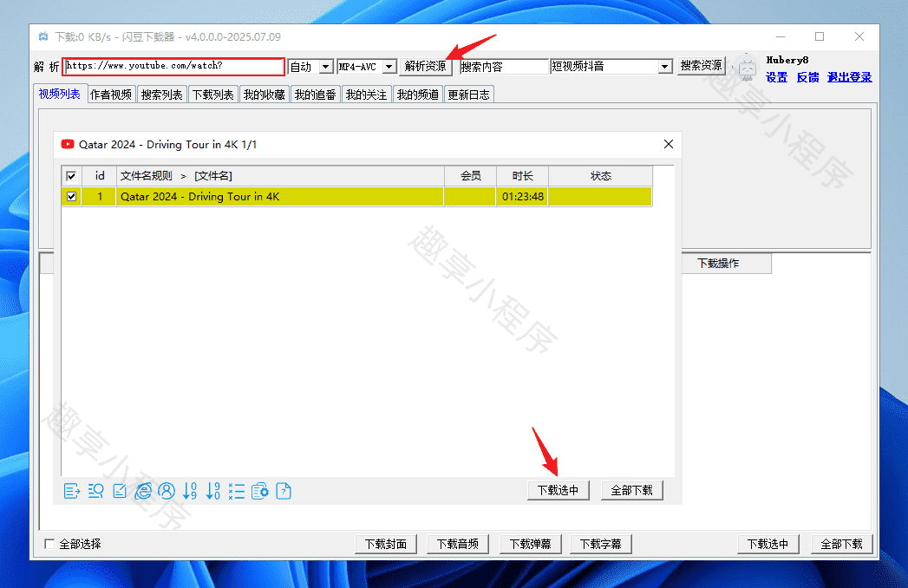
Task: Focus the 搜索内容 search field
Action: coord(504,67)
